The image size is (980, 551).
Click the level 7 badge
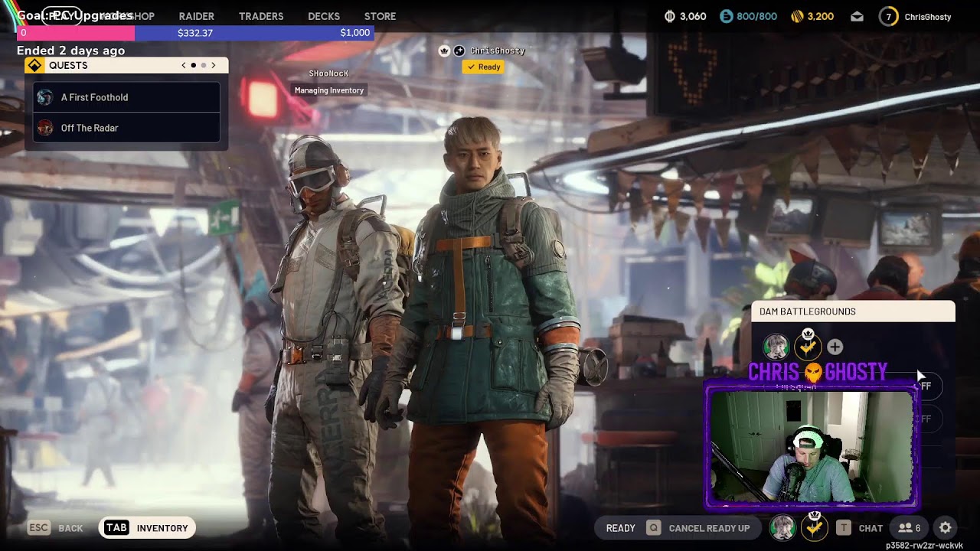coord(888,16)
